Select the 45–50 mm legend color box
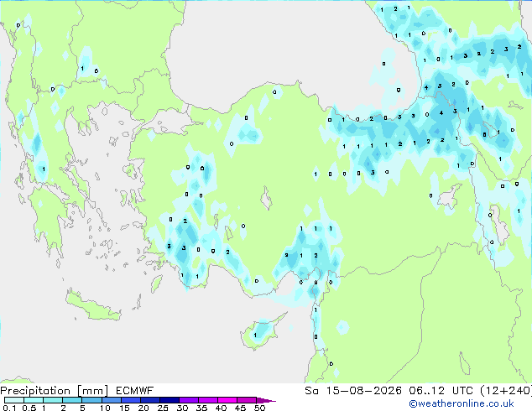 point(247,400)
